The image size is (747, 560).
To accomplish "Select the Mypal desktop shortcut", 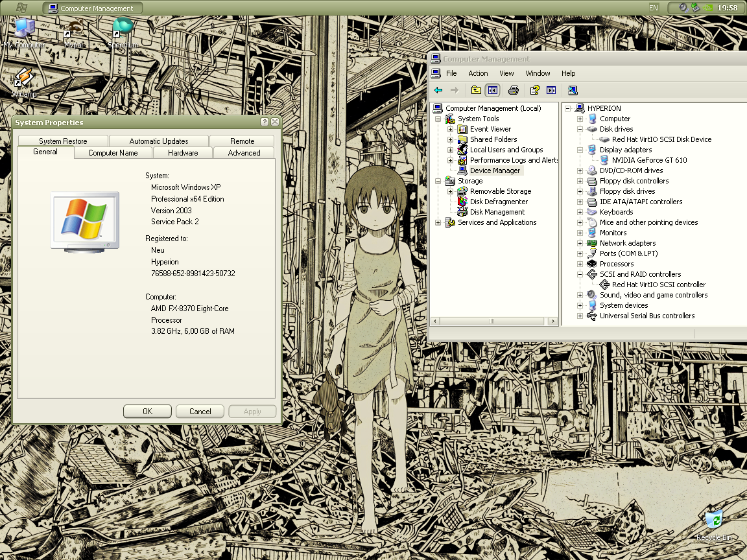I will click(x=74, y=33).
